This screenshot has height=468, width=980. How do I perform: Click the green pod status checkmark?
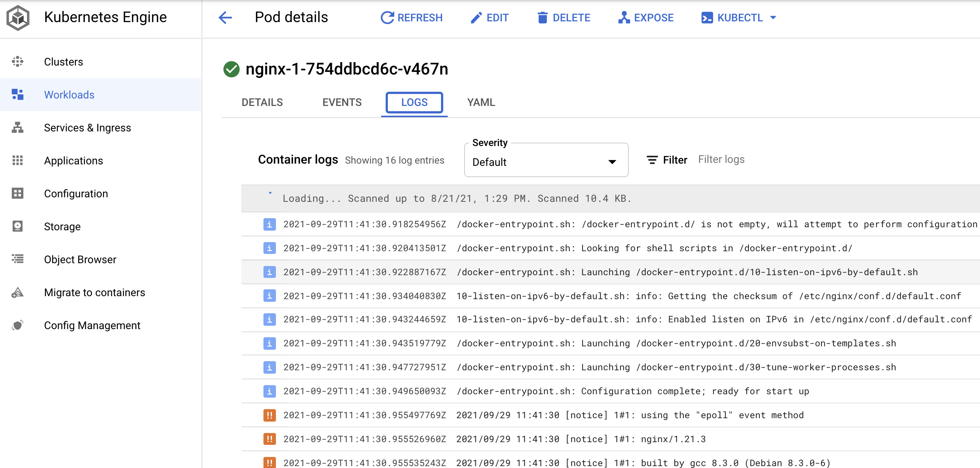(x=231, y=69)
